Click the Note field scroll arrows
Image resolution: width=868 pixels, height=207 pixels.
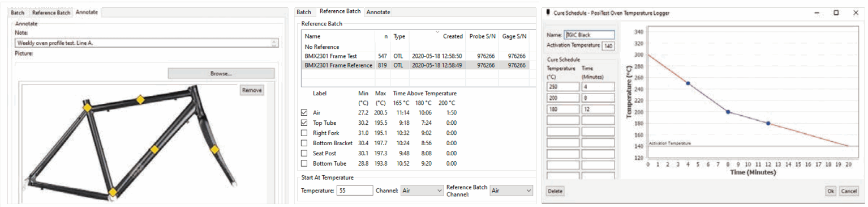(x=274, y=43)
